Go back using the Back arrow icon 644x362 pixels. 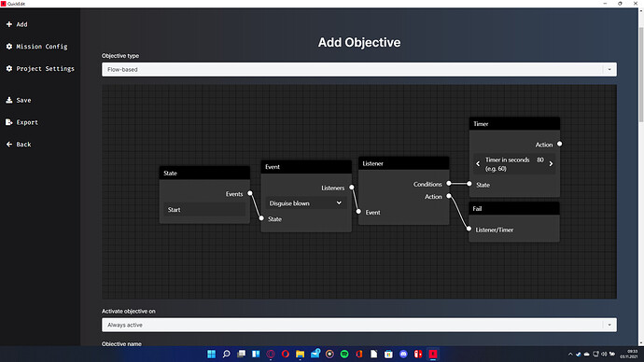pos(9,145)
